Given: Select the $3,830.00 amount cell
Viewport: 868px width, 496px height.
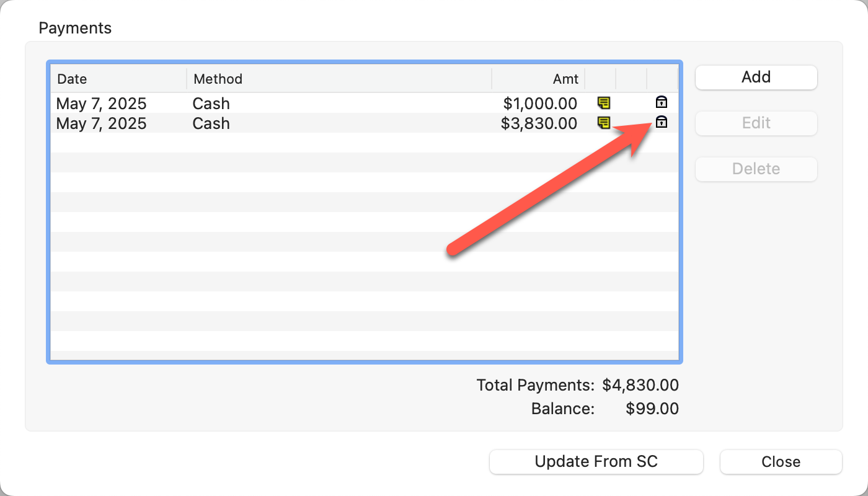Looking at the screenshot, I should point(539,123).
